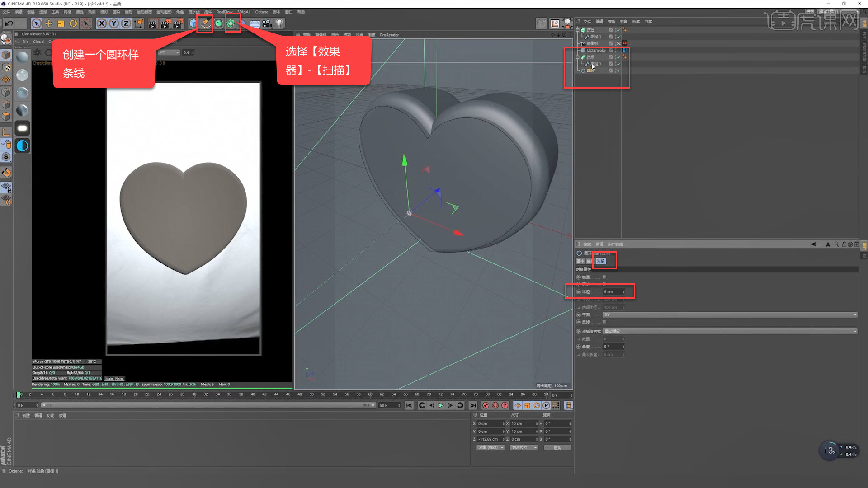The width and height of the screenshot is (868, 488).
Task: Open the Sweep/array generators icon
Action: [231, 23]
